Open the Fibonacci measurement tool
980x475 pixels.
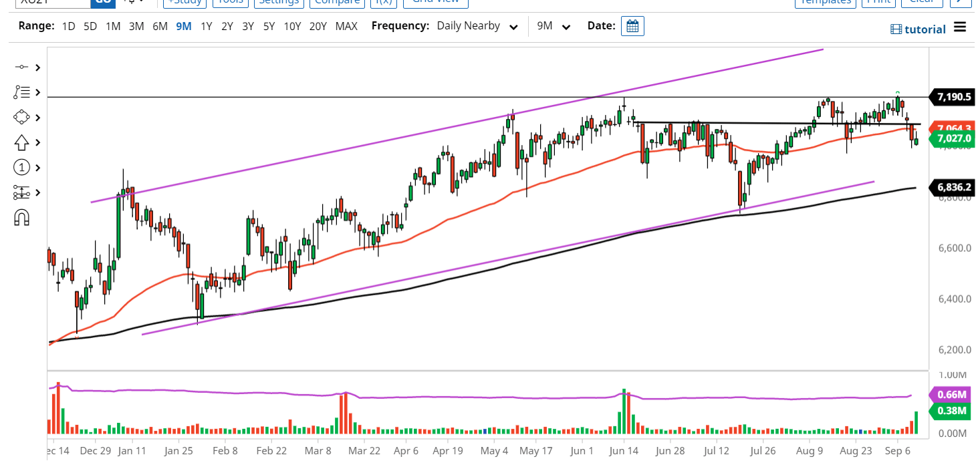[21, 192]
